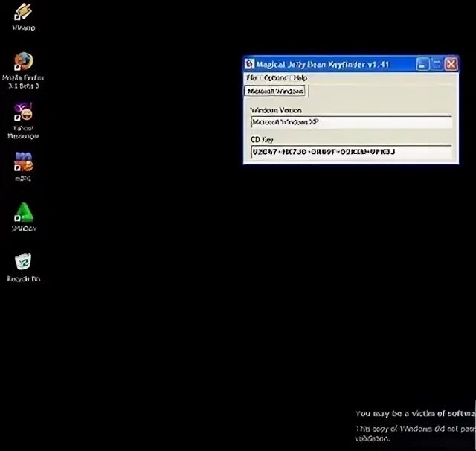
Task: Click the 'Windows Version' label
Action: tap(276, 110)
